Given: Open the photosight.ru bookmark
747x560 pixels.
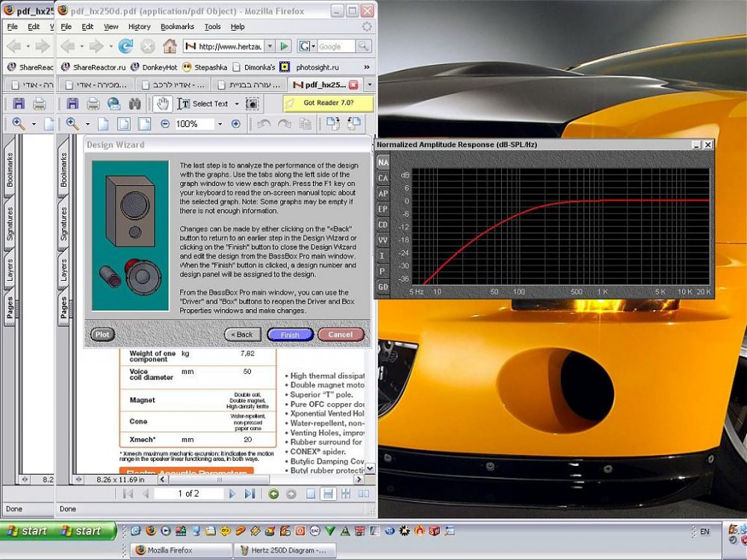Looking at the screenshot, I should (x=309, y=67).
